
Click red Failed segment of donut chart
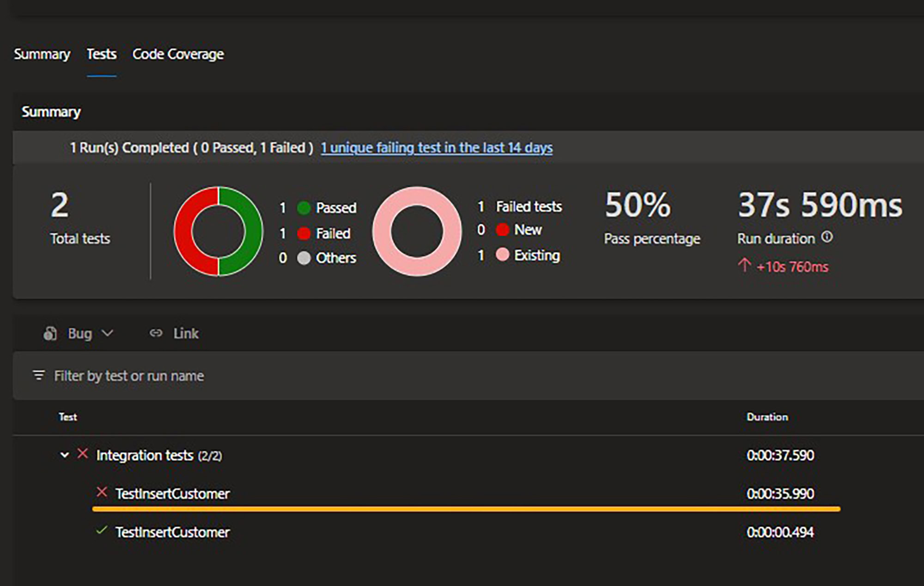coord(184,231)
